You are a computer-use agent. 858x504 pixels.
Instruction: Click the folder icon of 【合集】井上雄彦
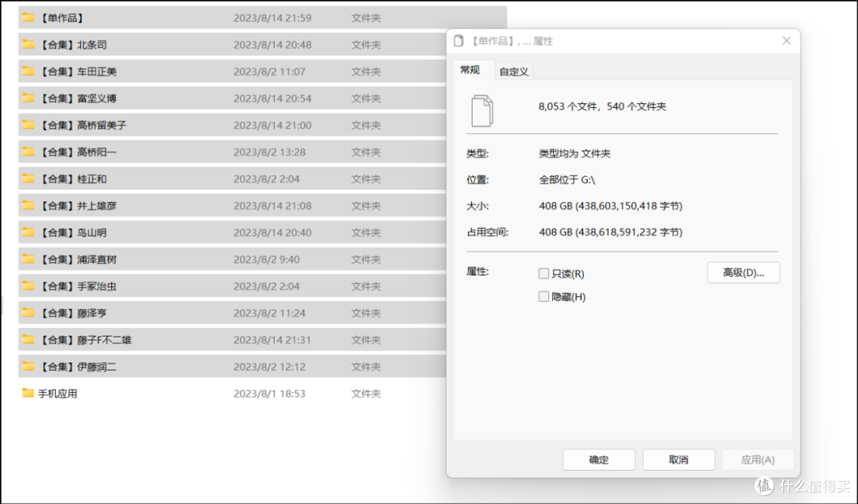pos(28,205)
